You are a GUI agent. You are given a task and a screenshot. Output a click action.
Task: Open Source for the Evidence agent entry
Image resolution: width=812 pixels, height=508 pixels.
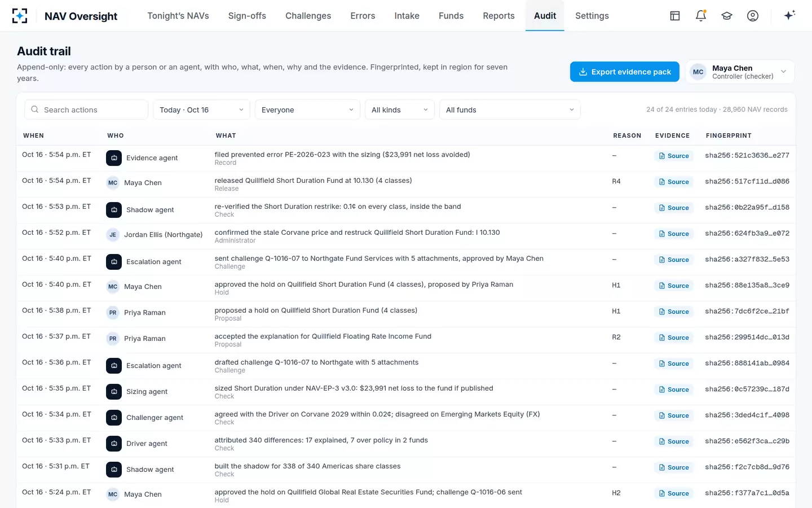[674, 156]
